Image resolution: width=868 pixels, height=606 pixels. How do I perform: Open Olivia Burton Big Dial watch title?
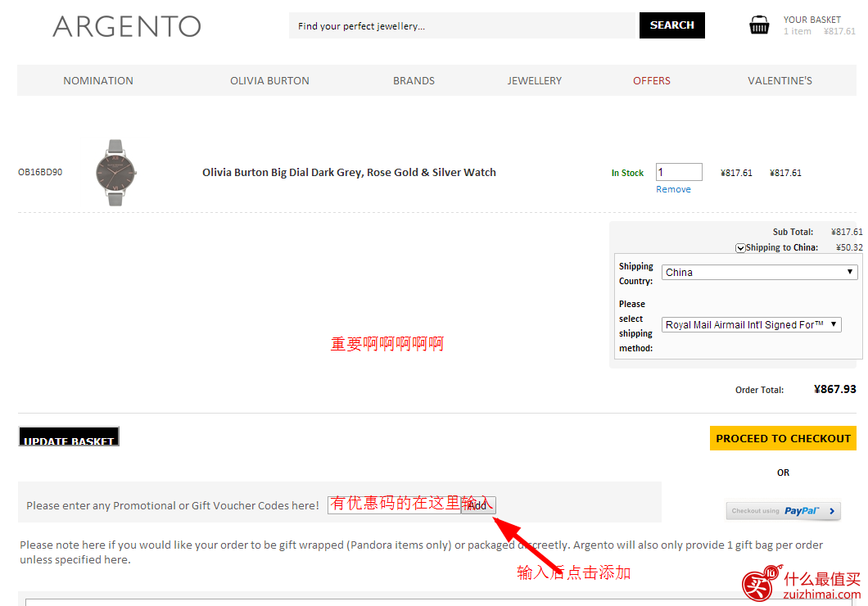(x=349, y=172)
